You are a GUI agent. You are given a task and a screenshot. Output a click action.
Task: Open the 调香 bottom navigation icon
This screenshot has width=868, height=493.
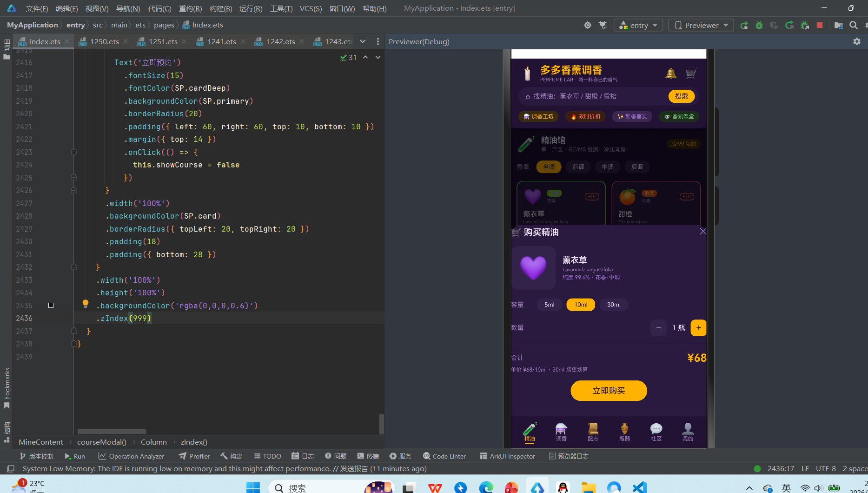[x=561, y=432]
